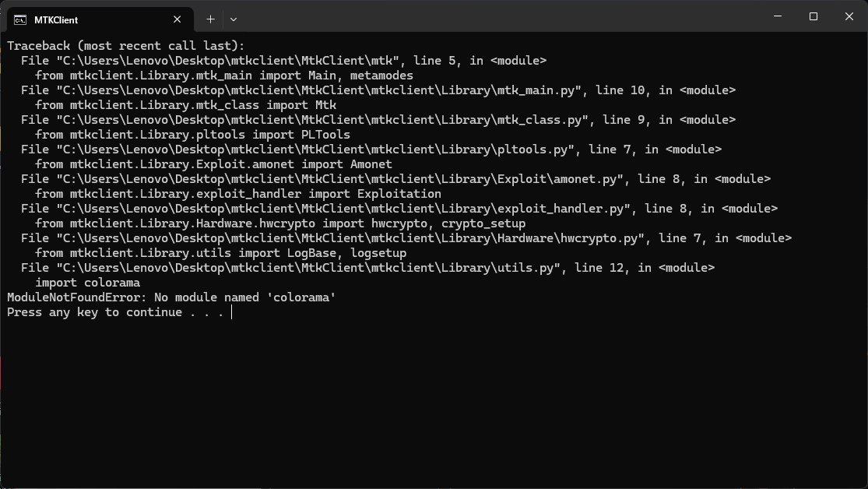Click the terminal icon on the MTKClient tab
The height and width of the screenshot is (489, 868).
tap(20, 19)
